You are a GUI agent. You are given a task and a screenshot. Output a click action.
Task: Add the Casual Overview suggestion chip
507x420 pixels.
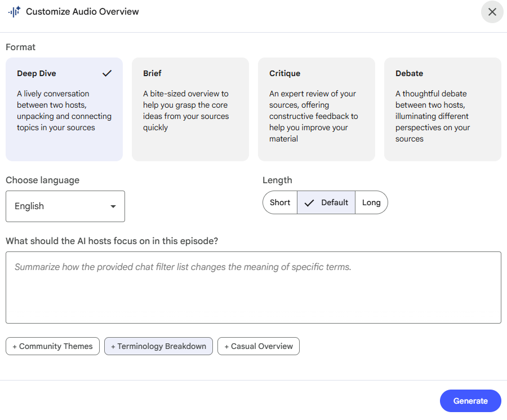[259, 346]
